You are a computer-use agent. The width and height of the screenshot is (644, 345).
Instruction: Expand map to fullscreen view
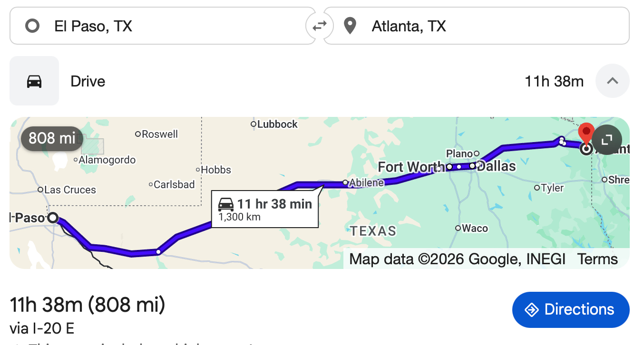click(606, 140)
